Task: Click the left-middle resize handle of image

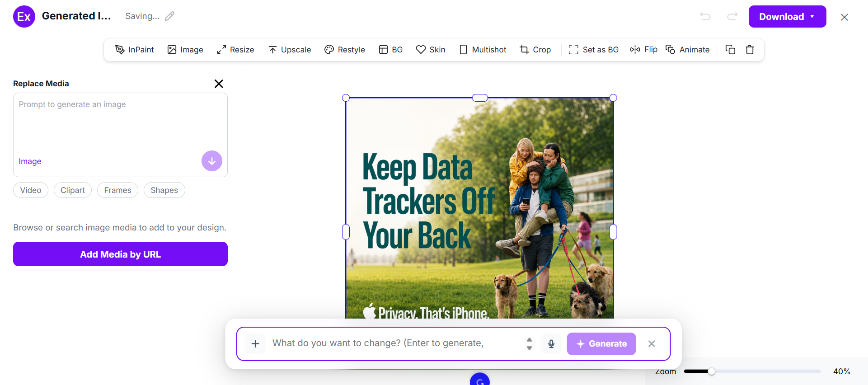Action: [x=346, y=232]
